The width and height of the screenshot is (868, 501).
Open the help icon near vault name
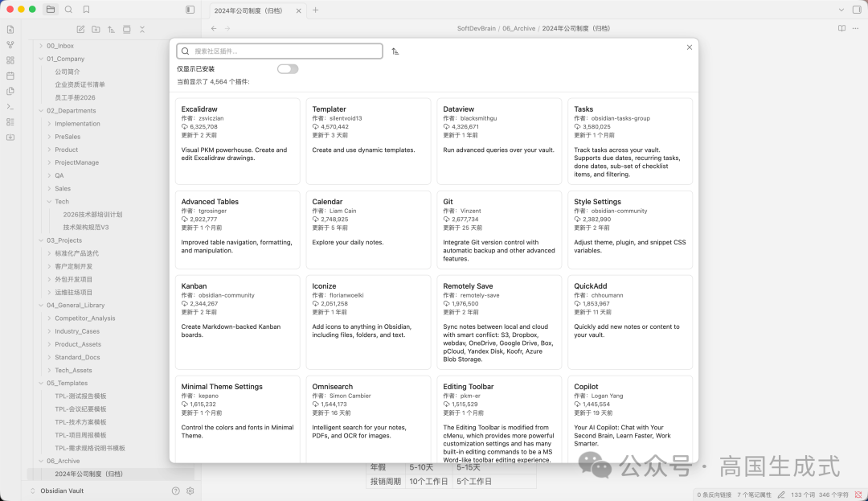tap(175, 491)
